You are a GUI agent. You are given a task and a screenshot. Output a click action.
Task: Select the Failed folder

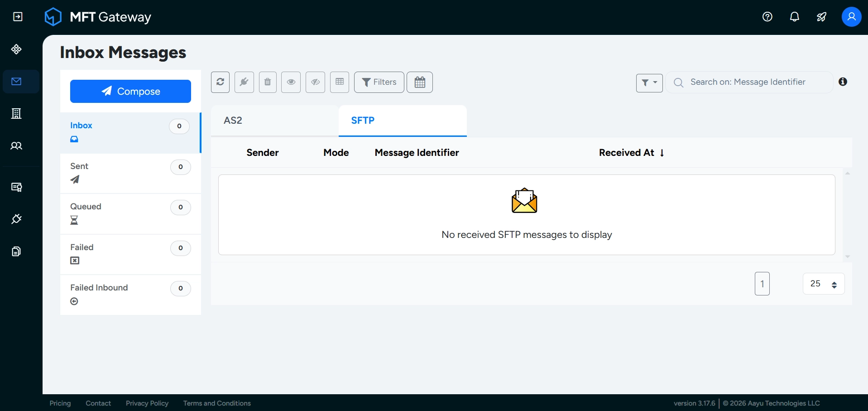[130, 254]
